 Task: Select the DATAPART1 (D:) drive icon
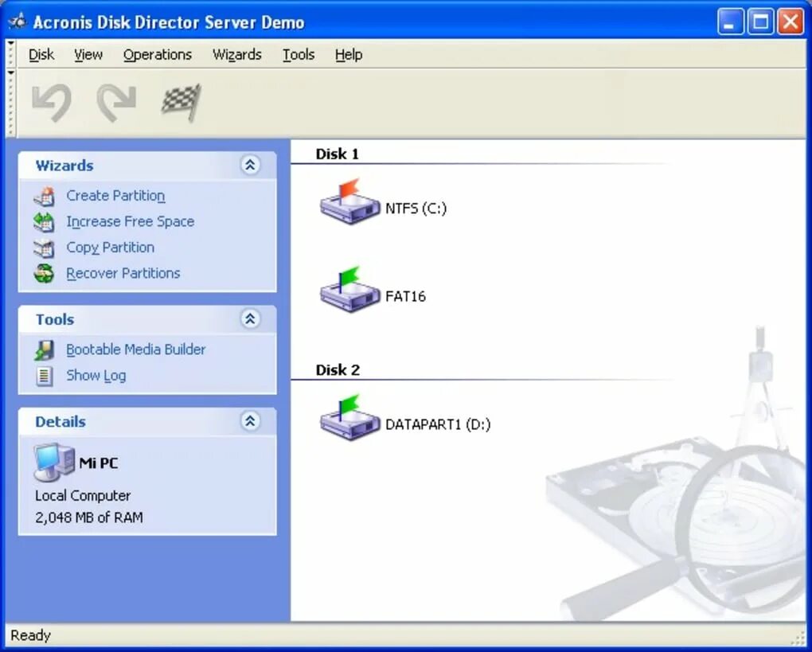click(x=350, y=418)
